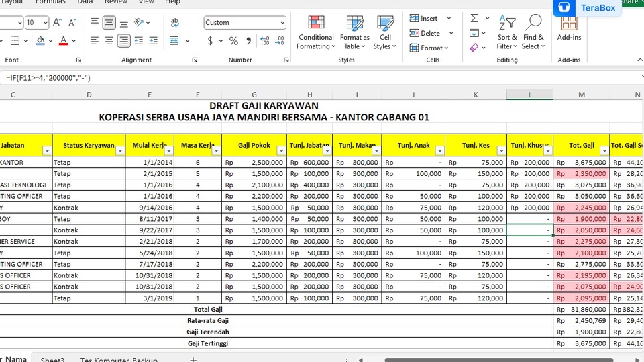Click the Merge & Center icon
The width and height of the screenshot is (644, 362).
pos(174,40)
